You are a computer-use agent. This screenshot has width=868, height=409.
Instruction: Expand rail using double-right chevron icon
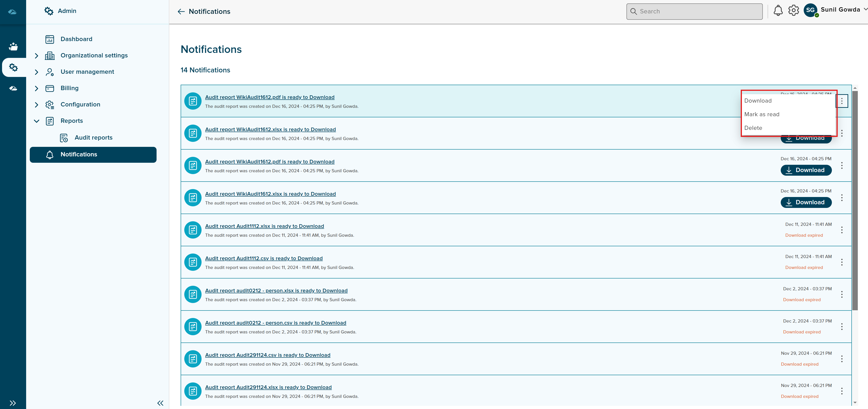coord(13,403)
